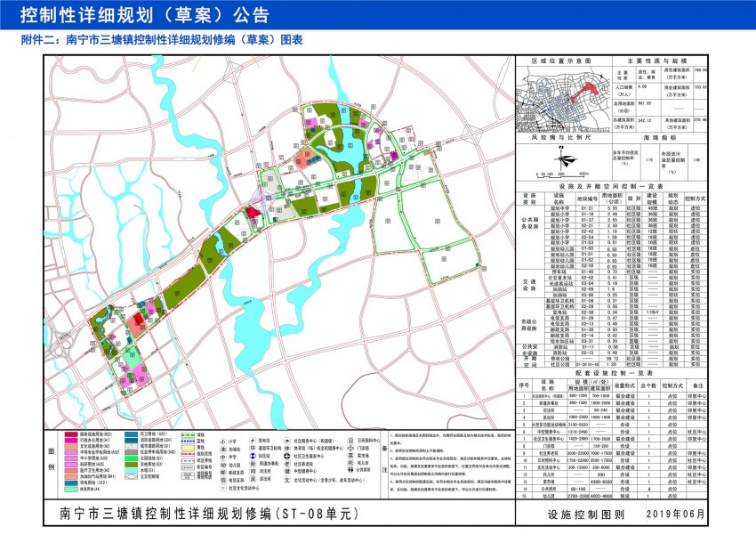
Task: Click the red parcel near the road interchange
Action: [253, 212]
